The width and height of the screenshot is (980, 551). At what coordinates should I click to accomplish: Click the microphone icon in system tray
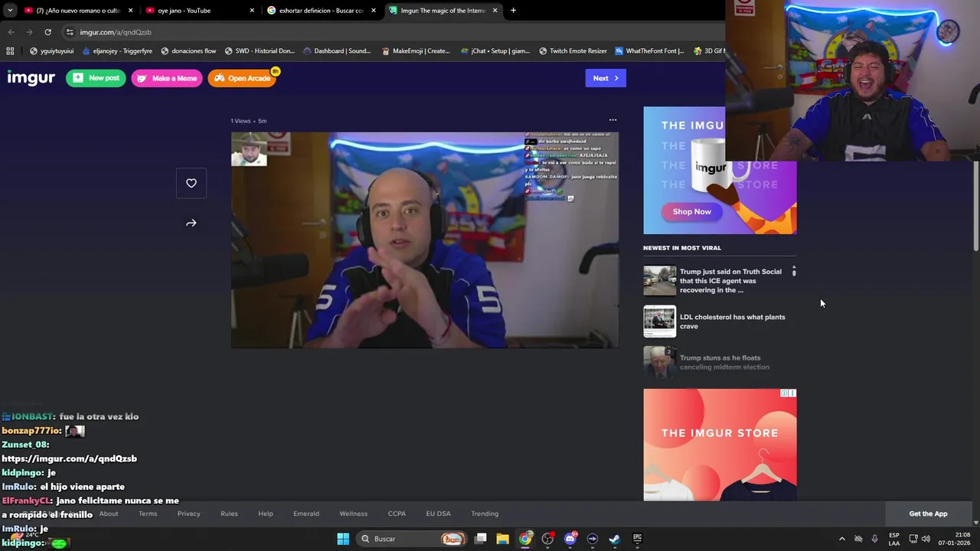pos(874,539)
